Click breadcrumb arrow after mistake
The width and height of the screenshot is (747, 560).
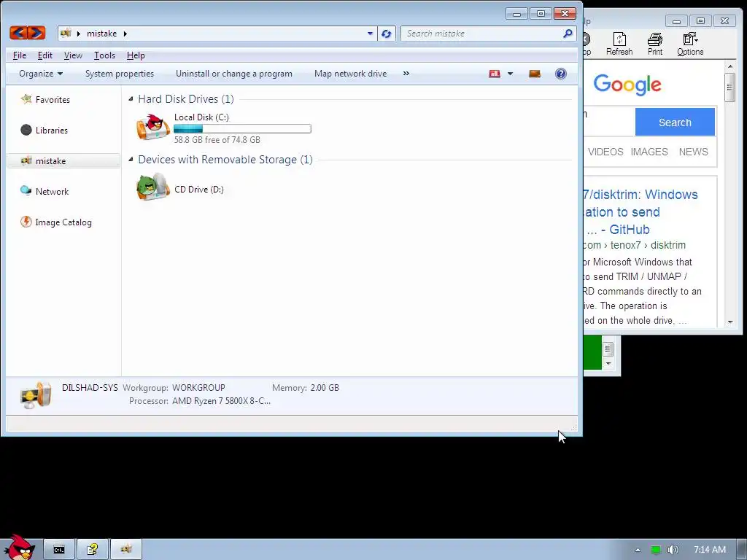pos(125,34)
